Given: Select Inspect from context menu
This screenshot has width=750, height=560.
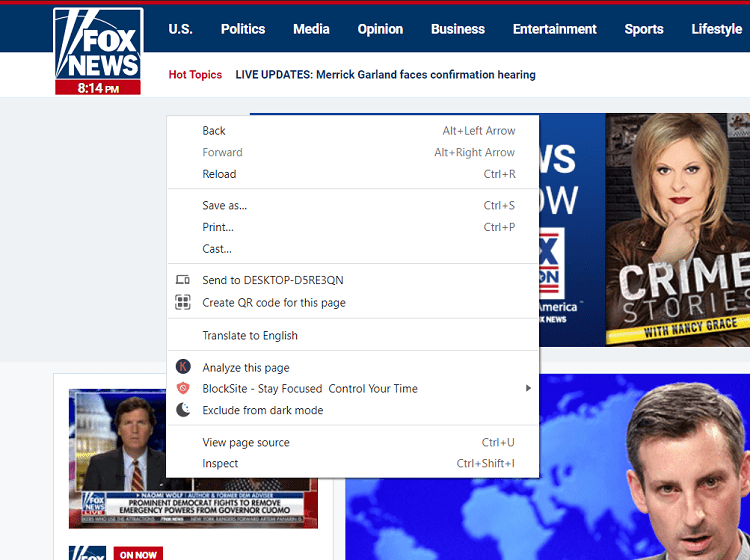Looking at the screenshot, I should [353, 463].
